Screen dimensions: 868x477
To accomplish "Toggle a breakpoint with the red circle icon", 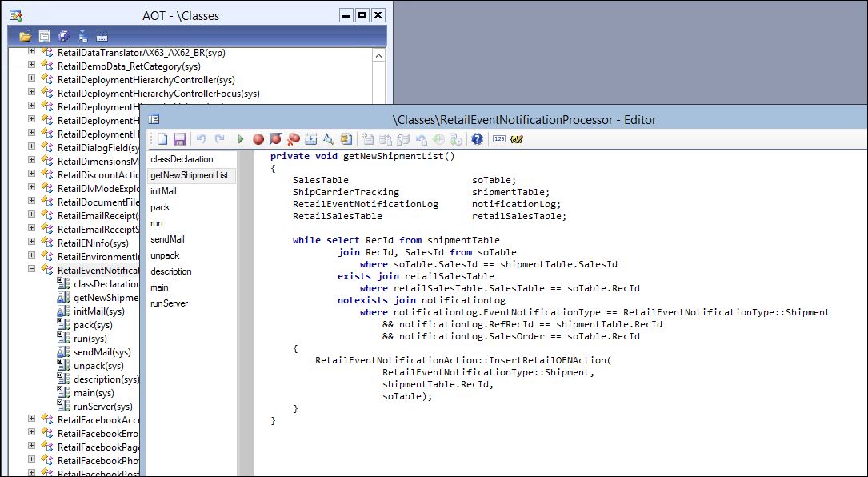I will 258,139.
